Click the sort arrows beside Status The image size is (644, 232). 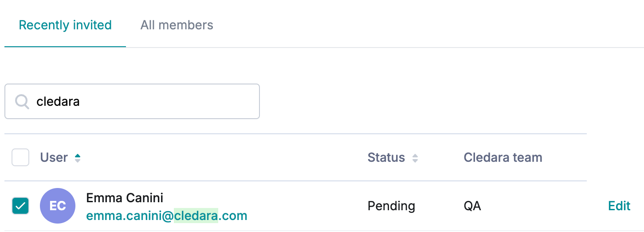pyautogui.click(x=415, y=158)
